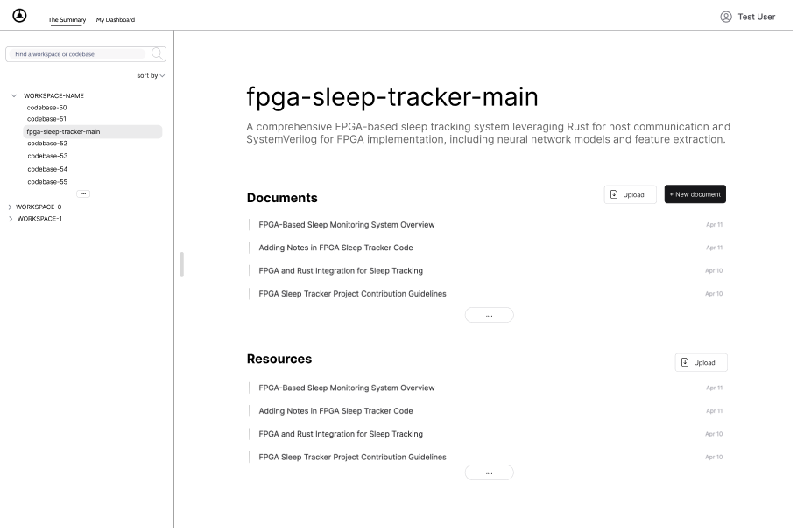Load more Documents with the ellipsis button

pyautogui.click(x=490, y=315)
